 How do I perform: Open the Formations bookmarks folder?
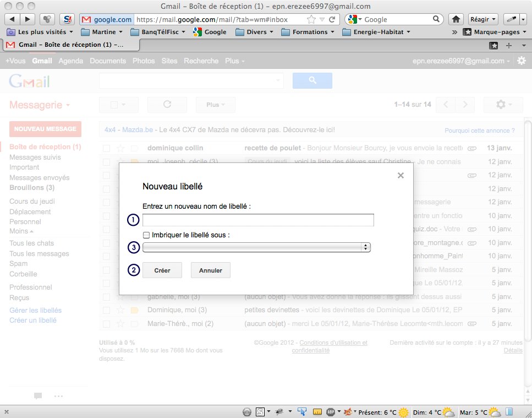308,32
